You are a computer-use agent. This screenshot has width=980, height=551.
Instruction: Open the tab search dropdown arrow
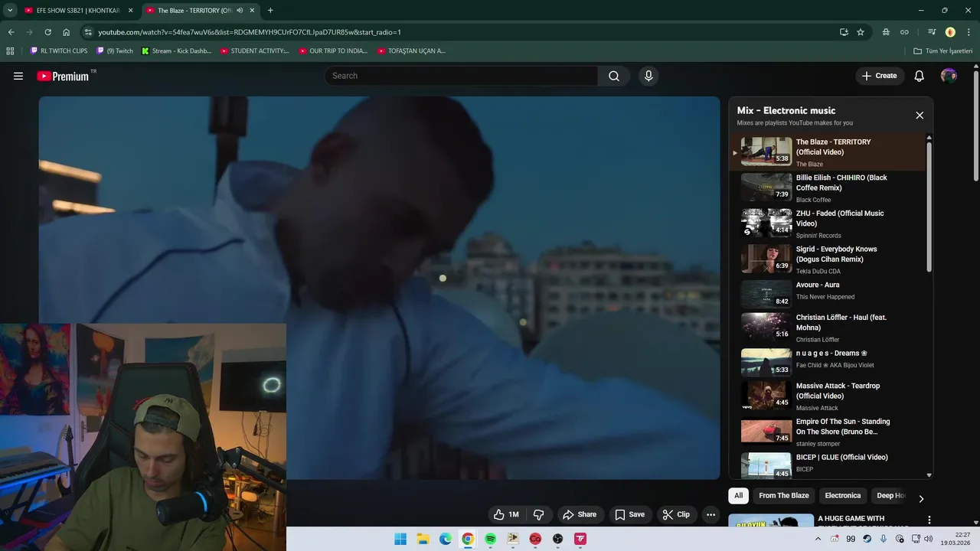point(9,11)
